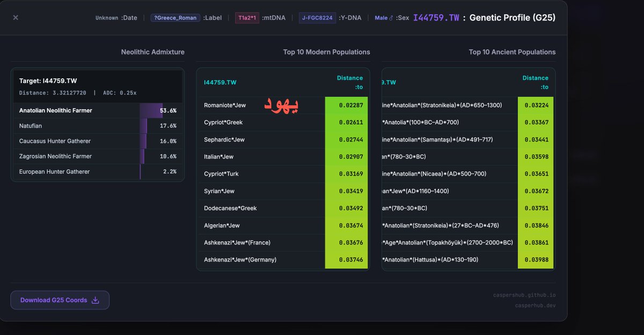
Task: Click the T1a2*1 mtDNA badge
Action: [x=247, y=18]
